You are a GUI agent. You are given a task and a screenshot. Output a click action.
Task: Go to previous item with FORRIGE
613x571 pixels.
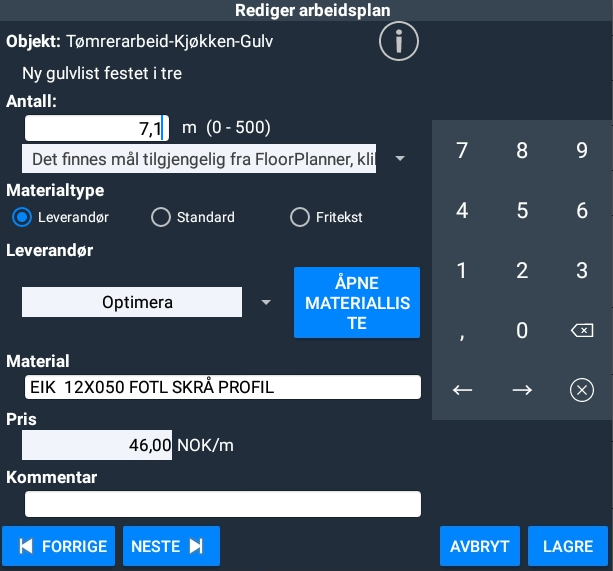coord(62,546)
